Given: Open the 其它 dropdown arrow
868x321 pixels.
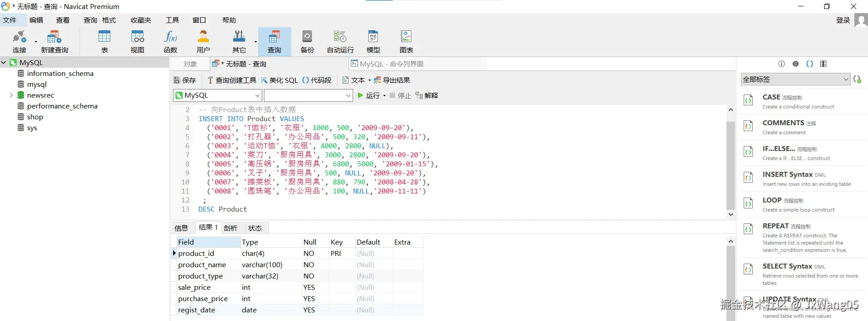Looking at the screenshot, I should point(255,42).
